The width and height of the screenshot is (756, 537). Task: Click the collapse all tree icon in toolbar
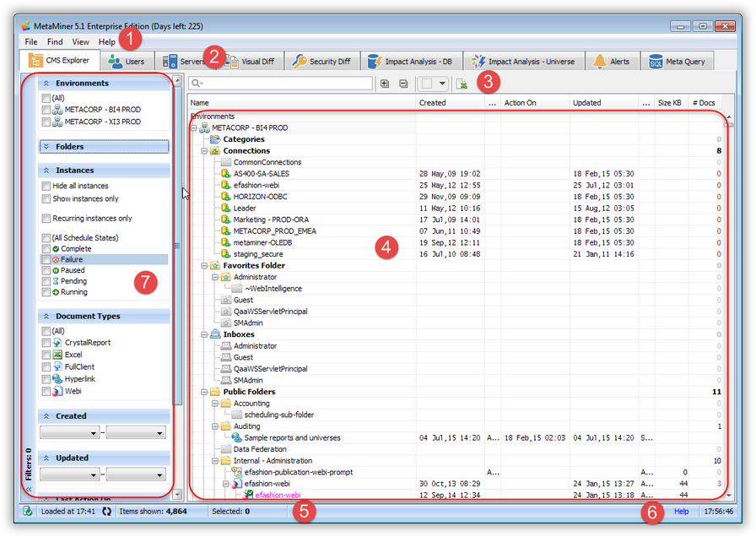coord(403,84)
